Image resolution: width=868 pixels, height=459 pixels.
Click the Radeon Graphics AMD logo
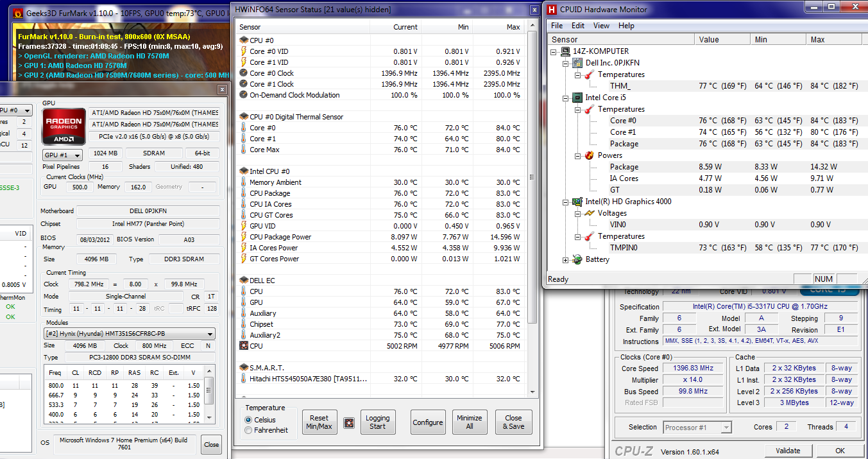point(64,127)
